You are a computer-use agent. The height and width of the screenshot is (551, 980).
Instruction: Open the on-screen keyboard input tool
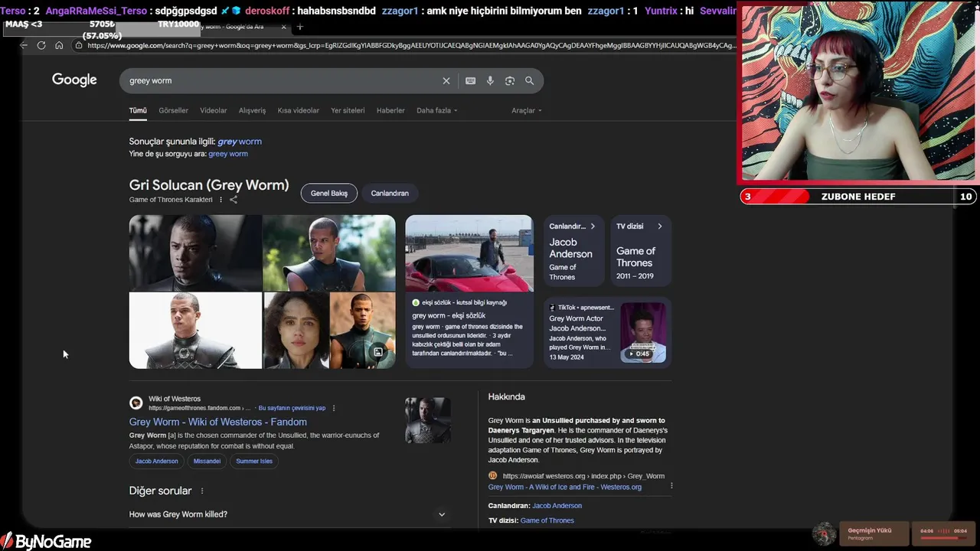point(470,80)
